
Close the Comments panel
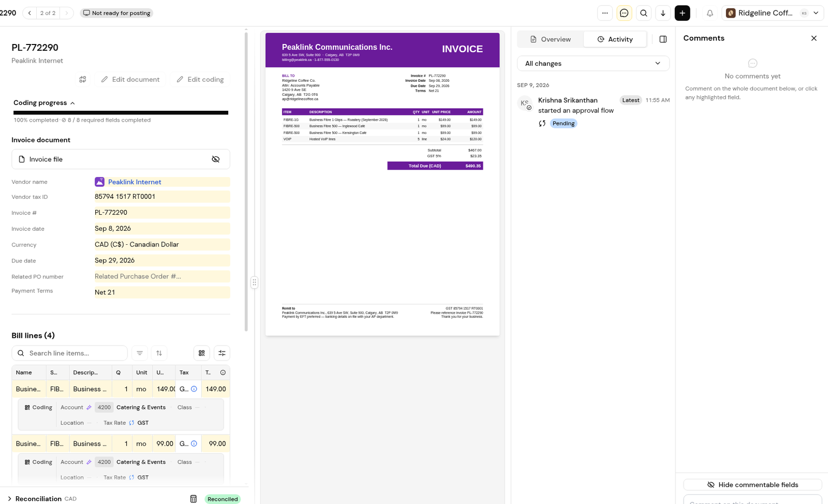[814, 38]
